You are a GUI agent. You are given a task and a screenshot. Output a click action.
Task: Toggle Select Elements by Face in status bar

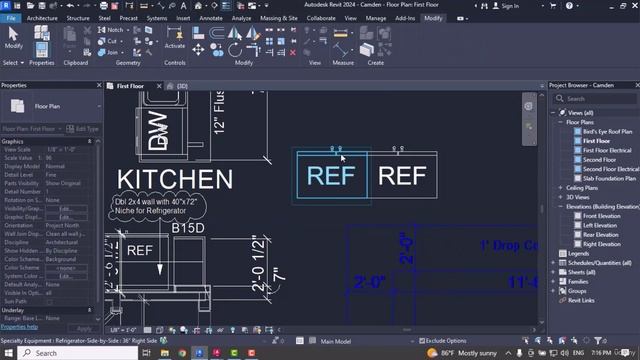click(x=562, y=340)
